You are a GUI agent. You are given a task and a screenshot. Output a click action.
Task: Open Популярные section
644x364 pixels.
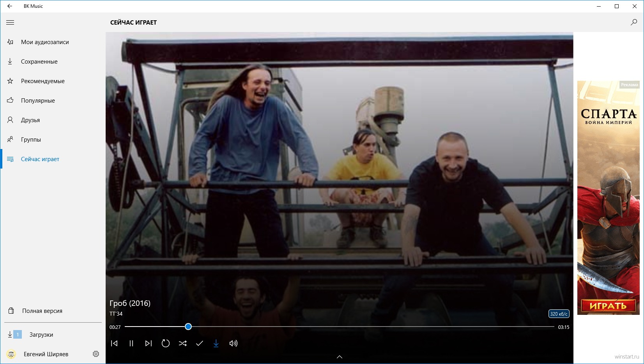point(53,101)
